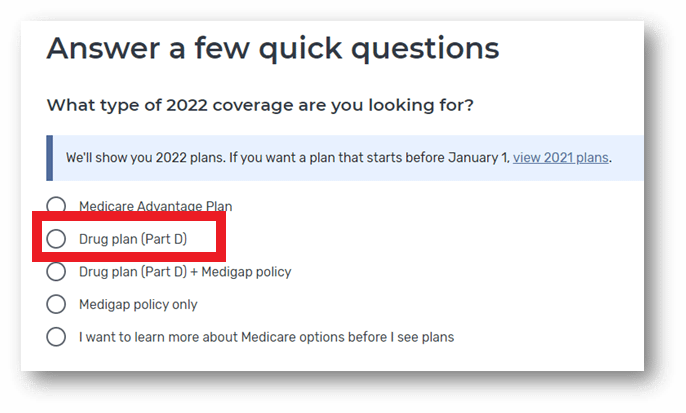Screen dimensions: 686x413
Task: Click the "Medicare Advantage Plan" label text
Action: (x=155, y=206)
